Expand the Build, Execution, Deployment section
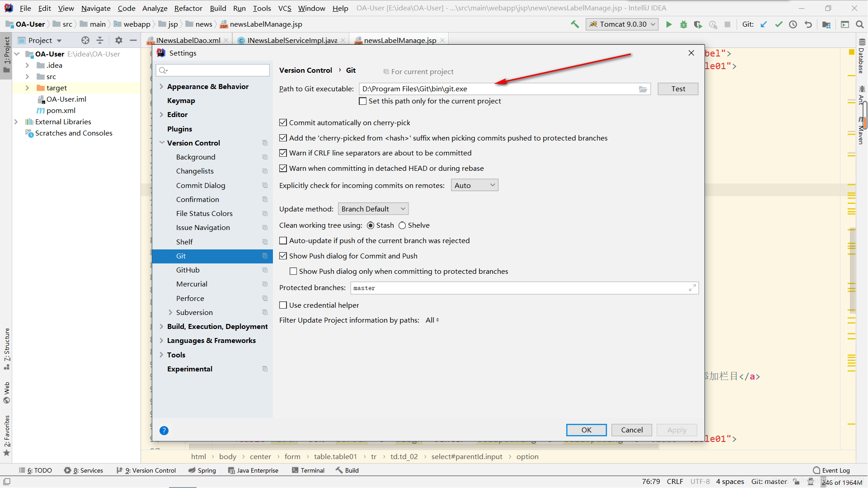Viewport: 868px width, 488px height. point(161,327)
